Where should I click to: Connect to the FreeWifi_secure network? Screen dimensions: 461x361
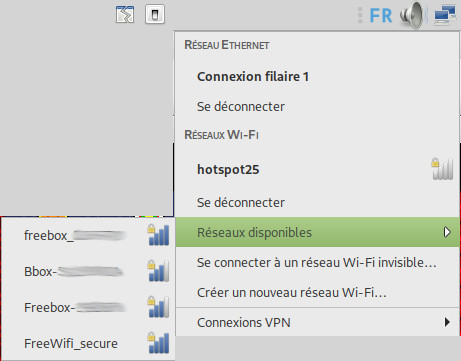(88, 343)
